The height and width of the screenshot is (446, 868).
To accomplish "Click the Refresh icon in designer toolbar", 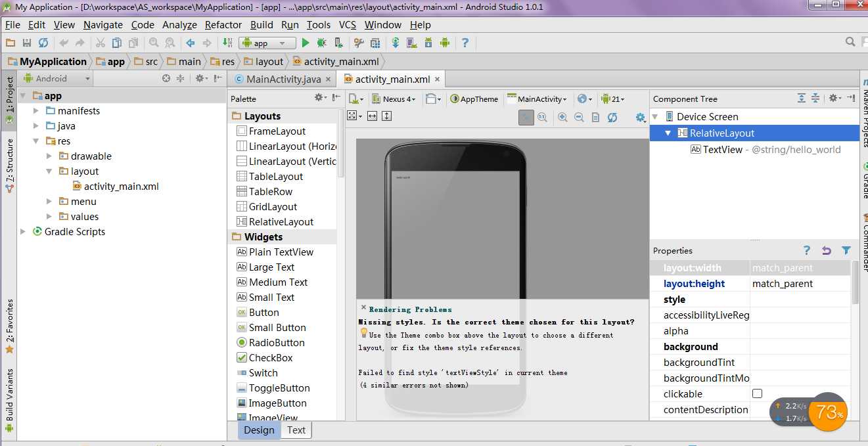I will (612, 117).
